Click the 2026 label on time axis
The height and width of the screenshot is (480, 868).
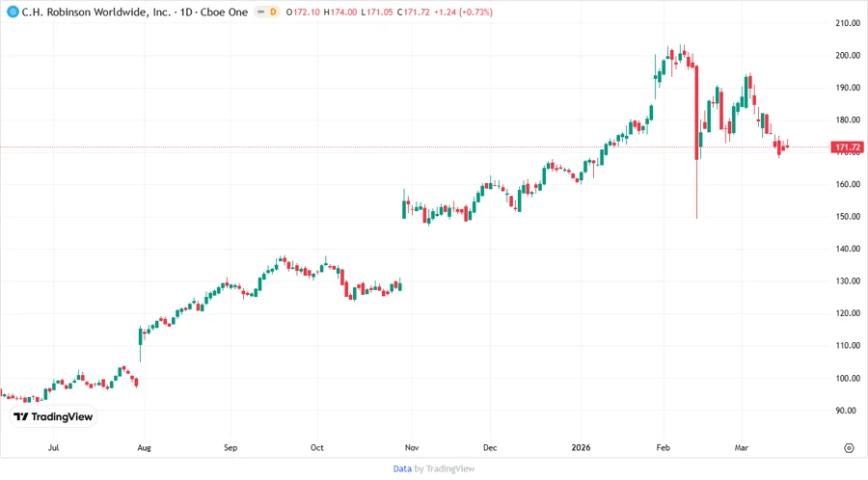tap(581, 447)
